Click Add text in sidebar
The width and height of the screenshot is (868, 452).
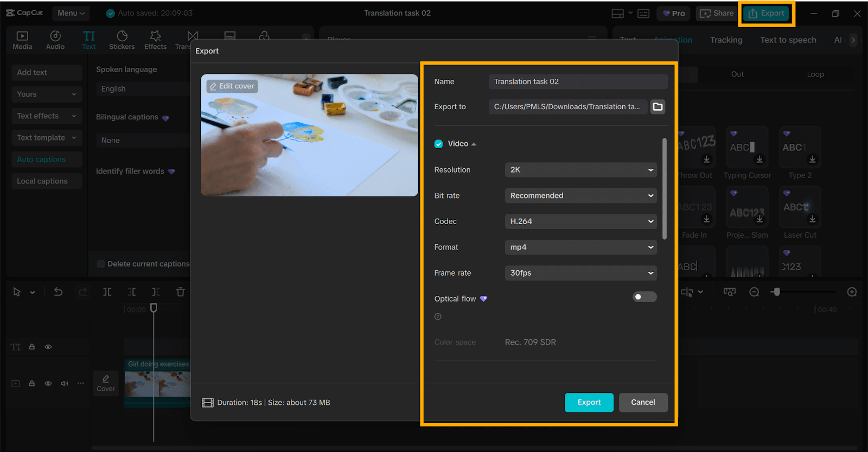47,73
